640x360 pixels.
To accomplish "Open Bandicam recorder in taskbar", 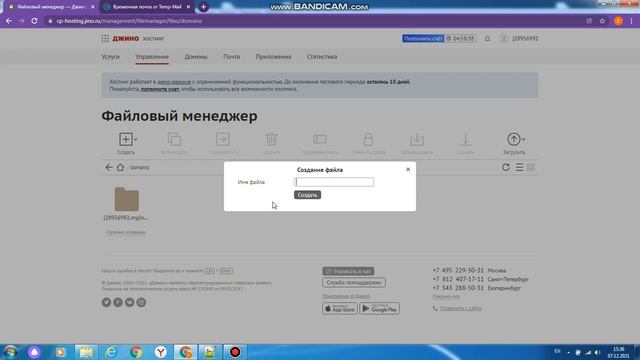I will (235, 352).
